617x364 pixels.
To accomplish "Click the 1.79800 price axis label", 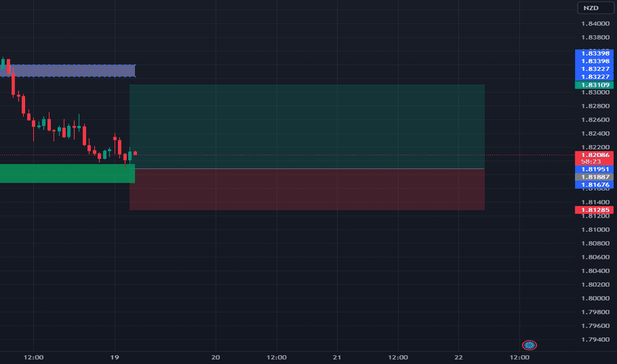I will tap(595, 312).
